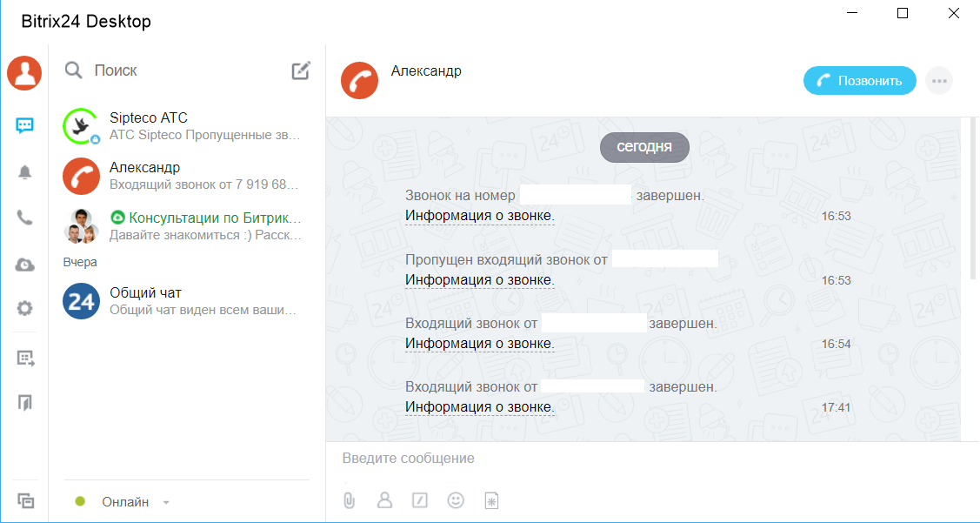
Task: Maximize the Bitrix24 Desktop window
Action: pyautogui.click(x=903, y=13)
